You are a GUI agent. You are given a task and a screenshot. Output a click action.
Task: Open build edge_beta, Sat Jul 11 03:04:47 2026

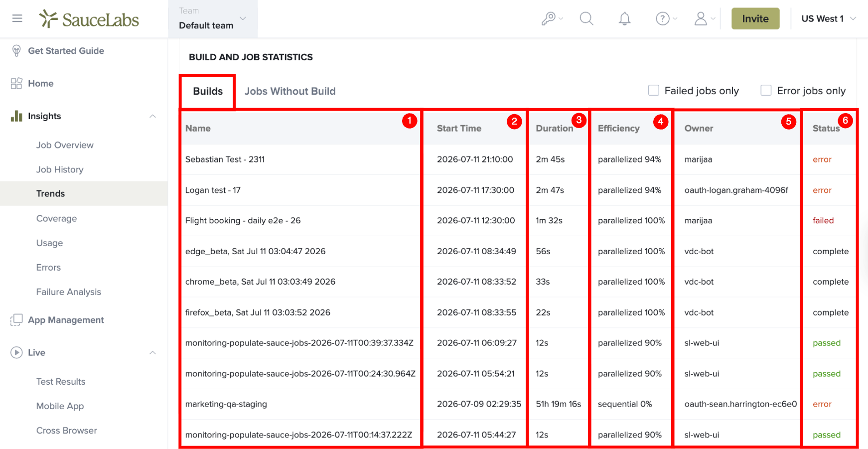(x=255, y=251)
